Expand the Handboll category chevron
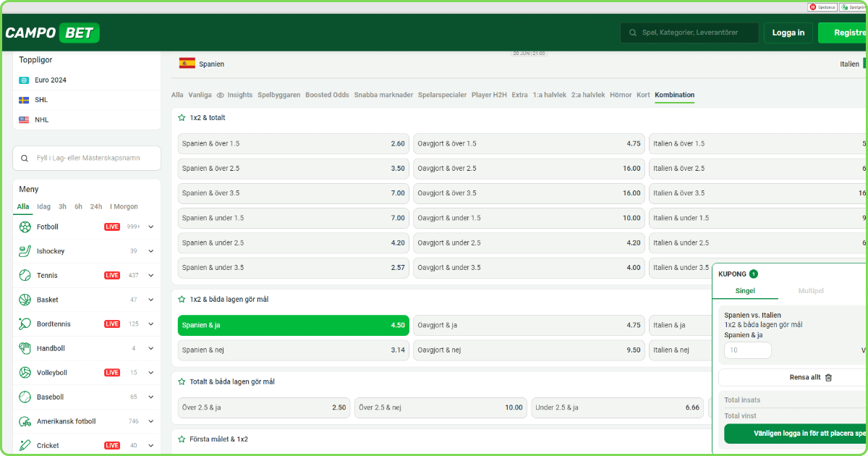The height and width of the screenshot is (456, 868). 150,348
